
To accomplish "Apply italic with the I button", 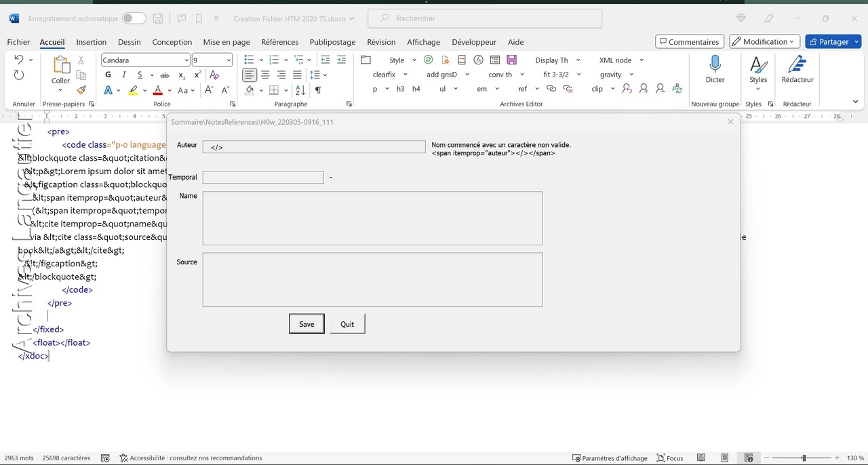I will 124,75.
